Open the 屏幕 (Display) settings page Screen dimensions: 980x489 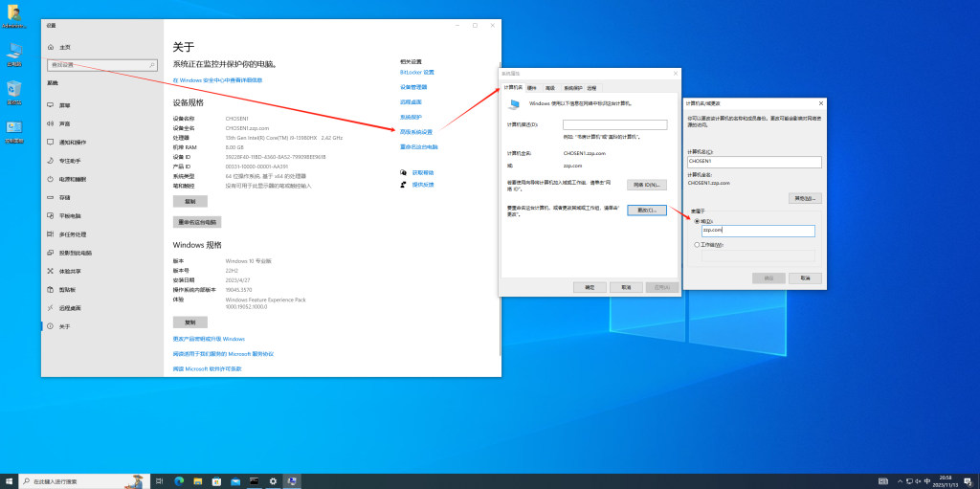[x=64, y=105]
